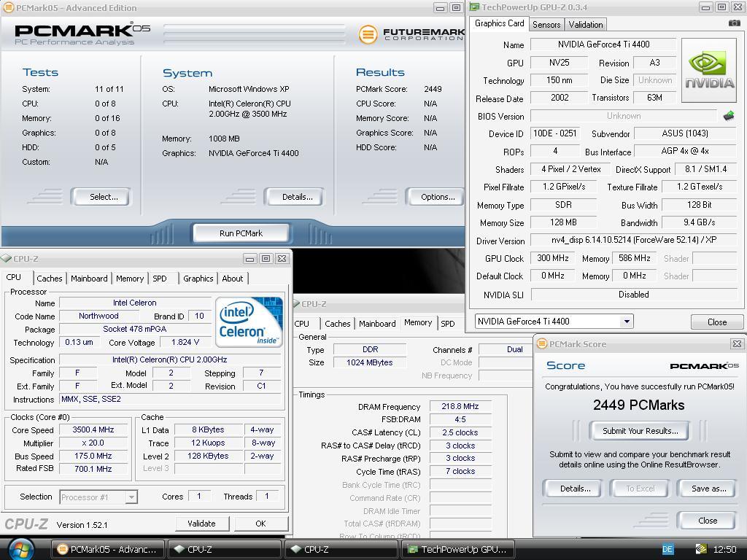The image size is (747, 560).
Task: Click the Driver Version field in GPU-Z
Action: pyautogui.click(x=634, y=240)
